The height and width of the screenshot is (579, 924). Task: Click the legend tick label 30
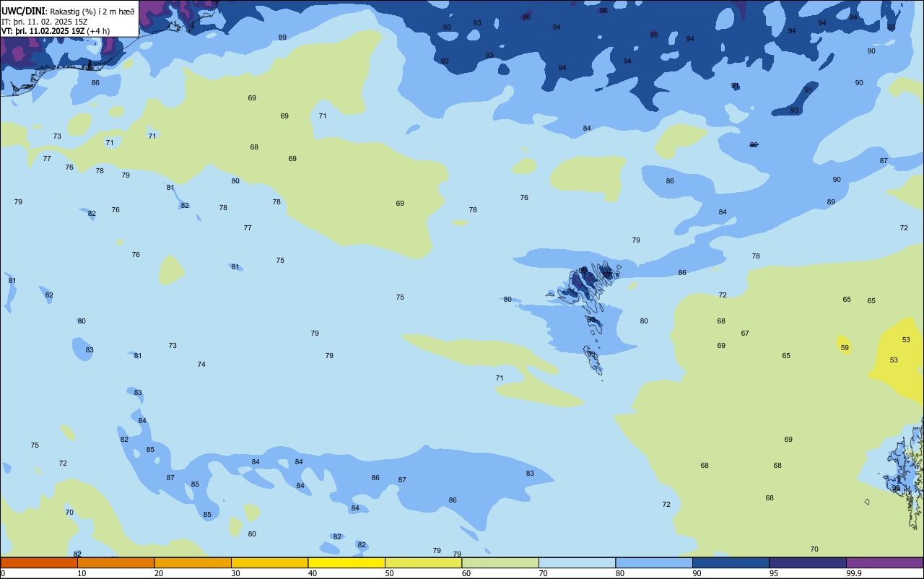tap(235, 573)
